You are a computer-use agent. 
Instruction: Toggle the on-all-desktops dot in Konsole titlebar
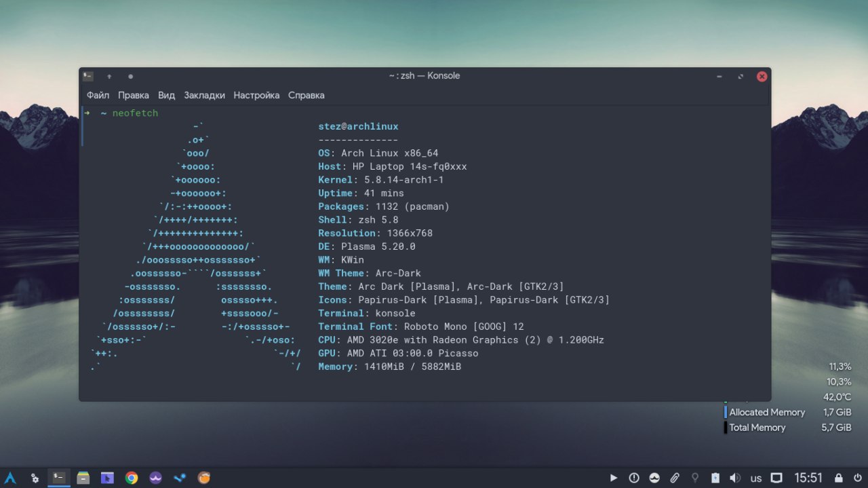(x=130, y=76)
